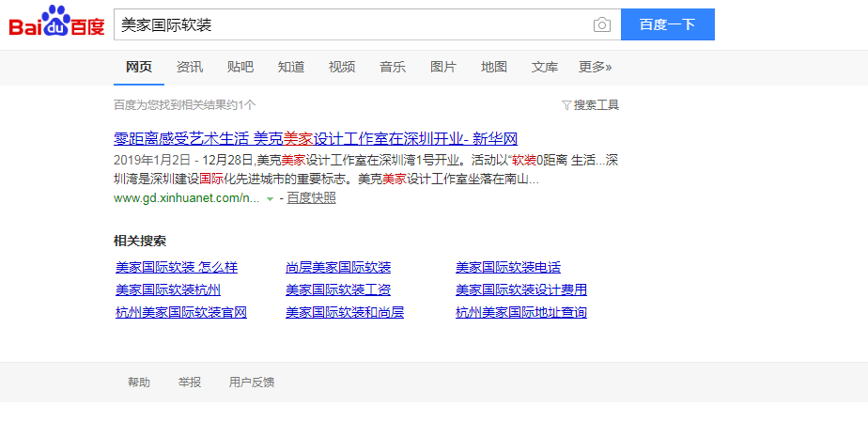Click the Baidu logo
This screenshot has height=438, width=868.
click(x=56, y=22)
